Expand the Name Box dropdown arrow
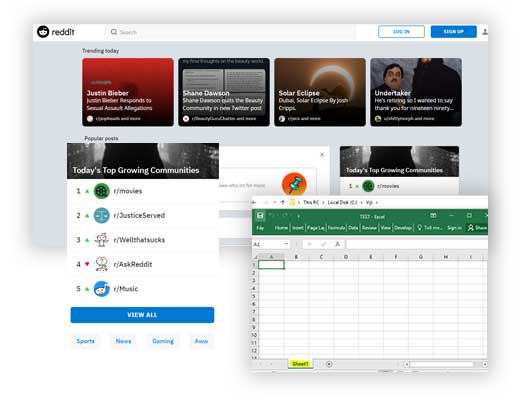The image size is (528, 395). coord(286,244)
